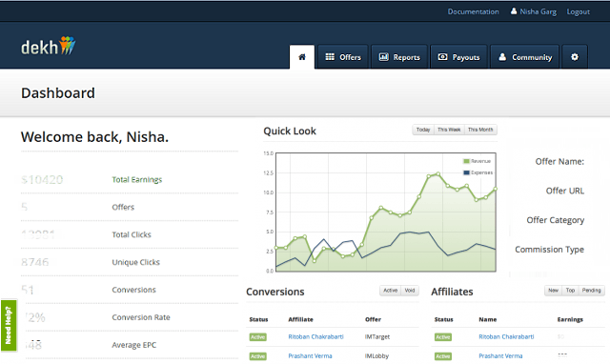Viewport: 610px width, 364px height.
Task: Open the Documentation link
Action: tap(473, 11)
